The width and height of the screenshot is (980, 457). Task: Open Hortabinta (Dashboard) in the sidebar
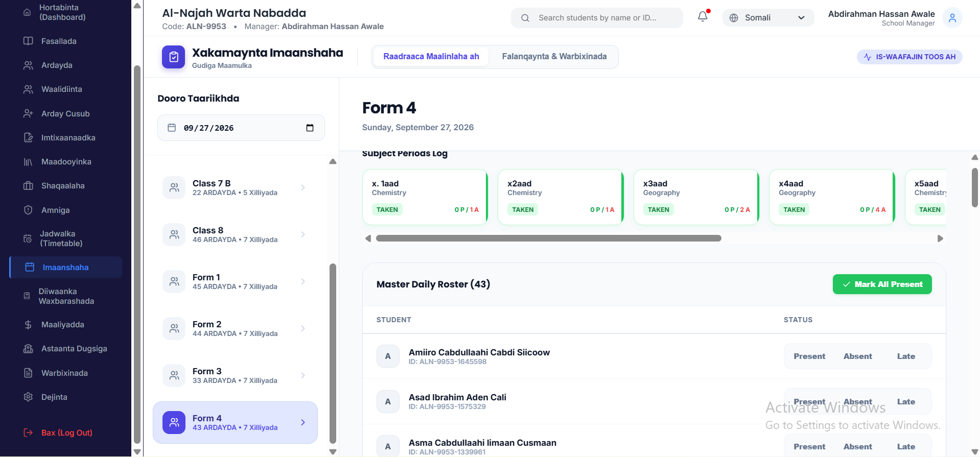coord(65,12)
